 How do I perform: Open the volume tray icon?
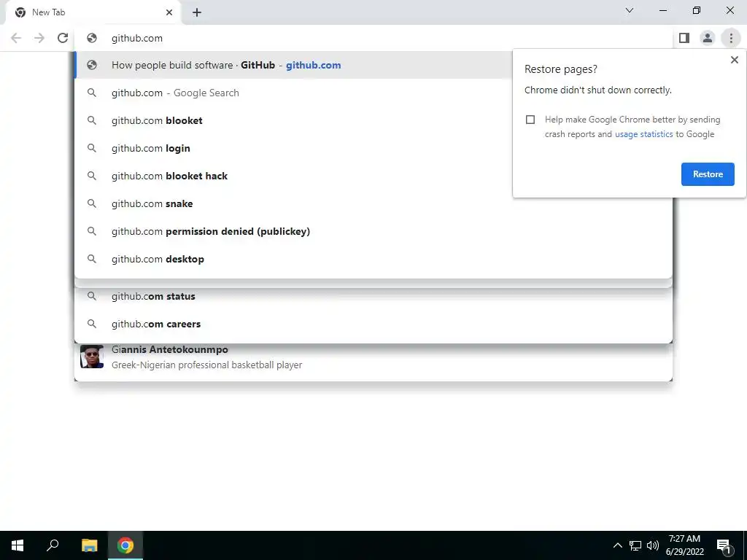(653, 545)
